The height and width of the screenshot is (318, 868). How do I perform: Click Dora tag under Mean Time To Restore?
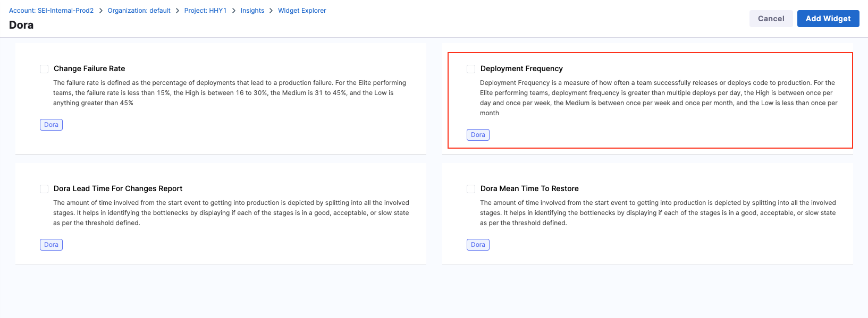pos(478,245)
